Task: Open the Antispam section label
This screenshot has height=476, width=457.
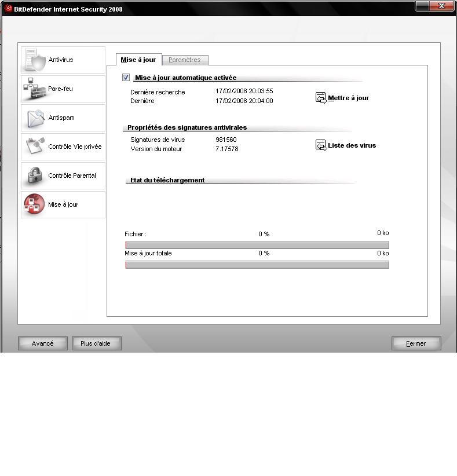Action: (x=61, y=118)
